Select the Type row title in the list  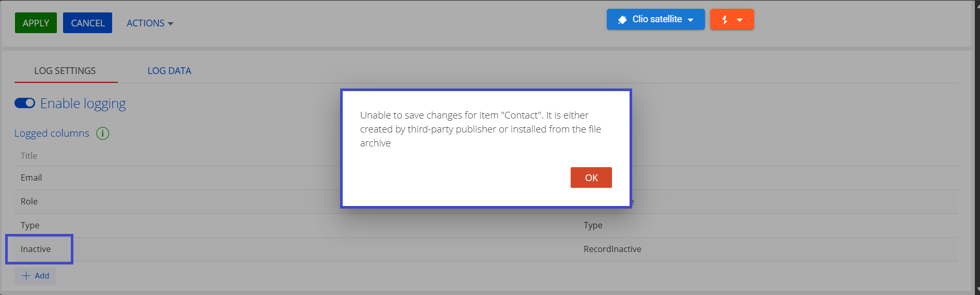(x=30, y=225)
